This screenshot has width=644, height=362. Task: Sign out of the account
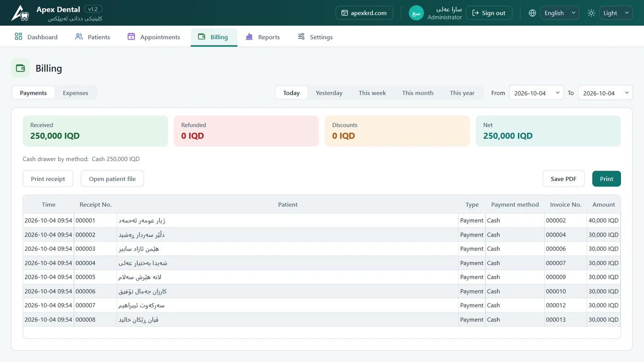point(489,13)
